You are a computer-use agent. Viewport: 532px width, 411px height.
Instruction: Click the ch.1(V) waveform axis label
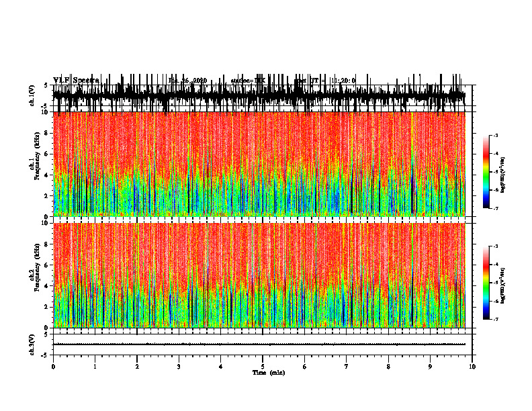(32, 95)
